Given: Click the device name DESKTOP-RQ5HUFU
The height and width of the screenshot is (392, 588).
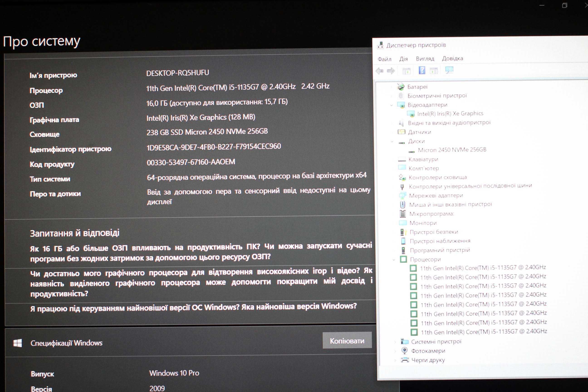Looking at the screenshot, I should [x=177, y=73].
